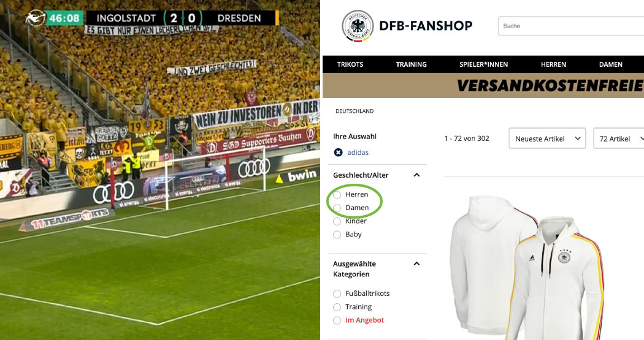Click the Suche search field
The height and width of the screenshot is (340, 644).
coord(571,26)
